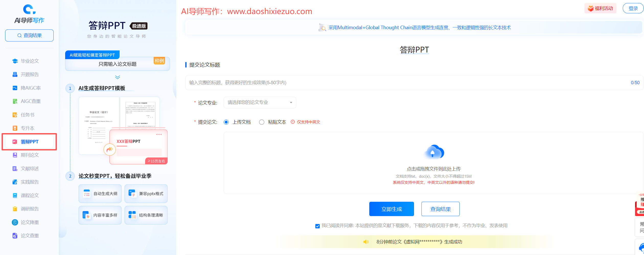Click the 样例 sample tag
The image size is (644, 255).
pos(159,61)
